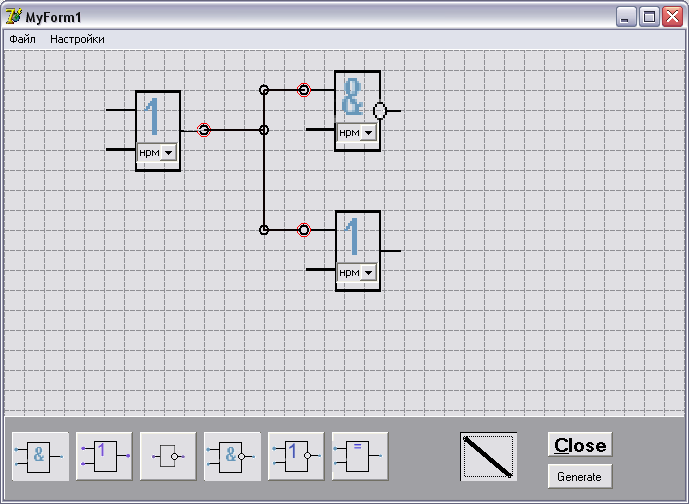The width and height of the screenshot is (689, 504).
Task: Close the MyForm1 window with the X
Action: (x=672, y=17)
